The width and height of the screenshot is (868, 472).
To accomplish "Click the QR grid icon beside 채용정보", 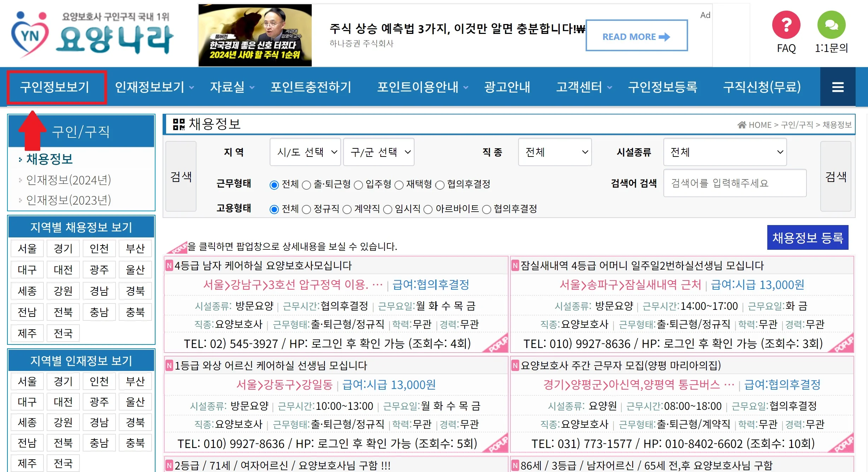I will pos(179,124).
